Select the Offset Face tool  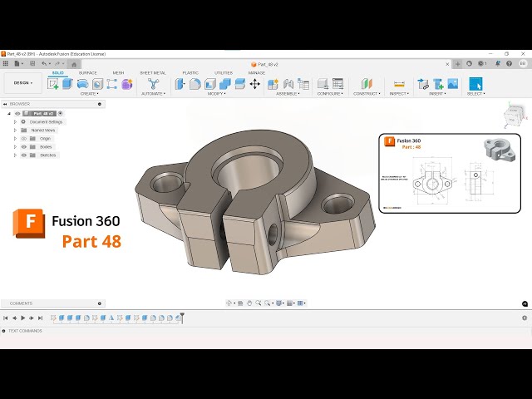[x=240, y=84]
